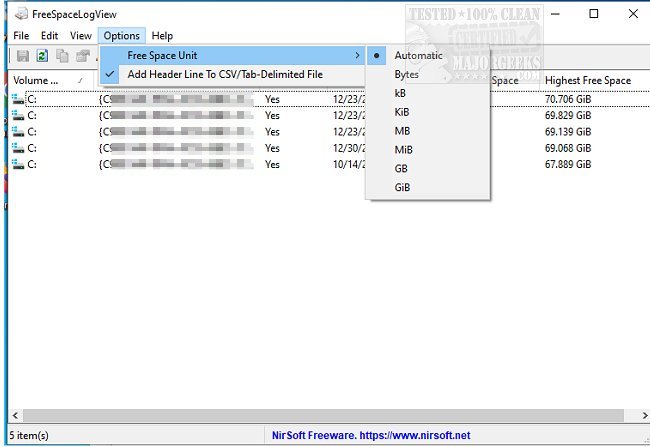Click the drive icon in the 69.068 GiB row
The height and width of the screenshot is (447, 650).
18,148
